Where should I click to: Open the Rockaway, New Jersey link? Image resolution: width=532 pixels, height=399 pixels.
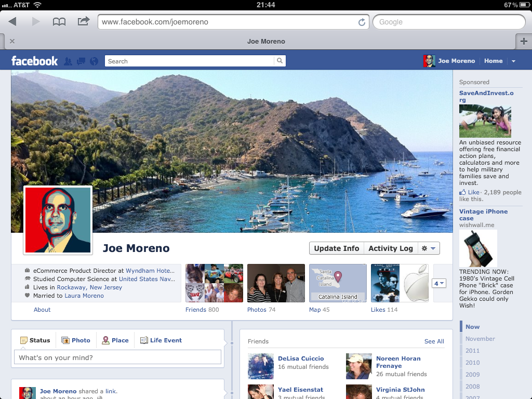pyautogui.click(x=89, y=287)
